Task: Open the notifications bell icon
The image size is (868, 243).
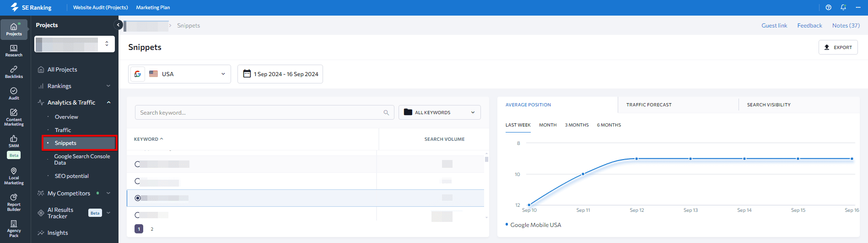Action: (843, 7)
